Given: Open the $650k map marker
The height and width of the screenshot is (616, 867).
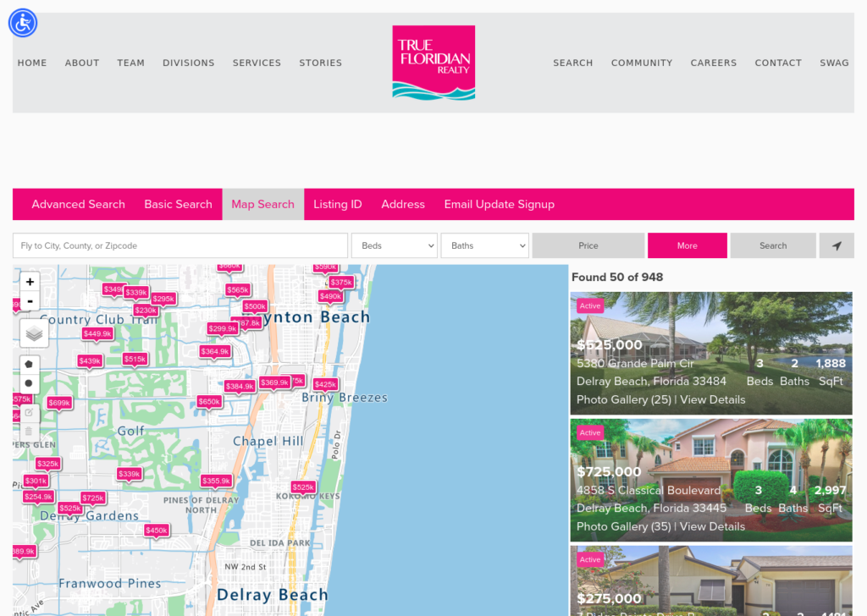Looking at the screenshot, I should point(210,402).
